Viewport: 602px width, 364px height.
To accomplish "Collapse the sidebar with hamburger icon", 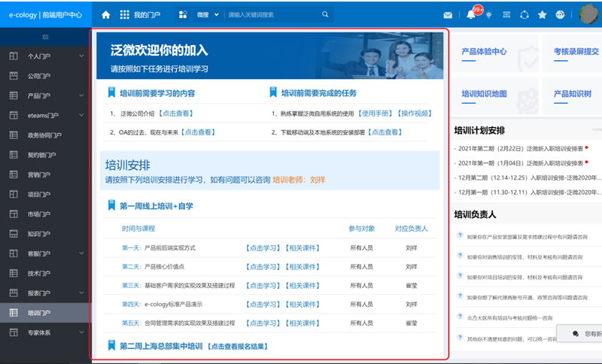I will [46, 37].
